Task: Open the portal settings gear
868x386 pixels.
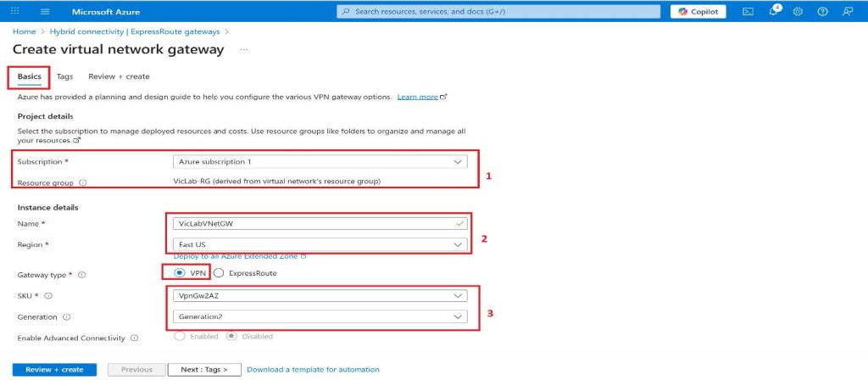Action: click(x=798, y=12)
